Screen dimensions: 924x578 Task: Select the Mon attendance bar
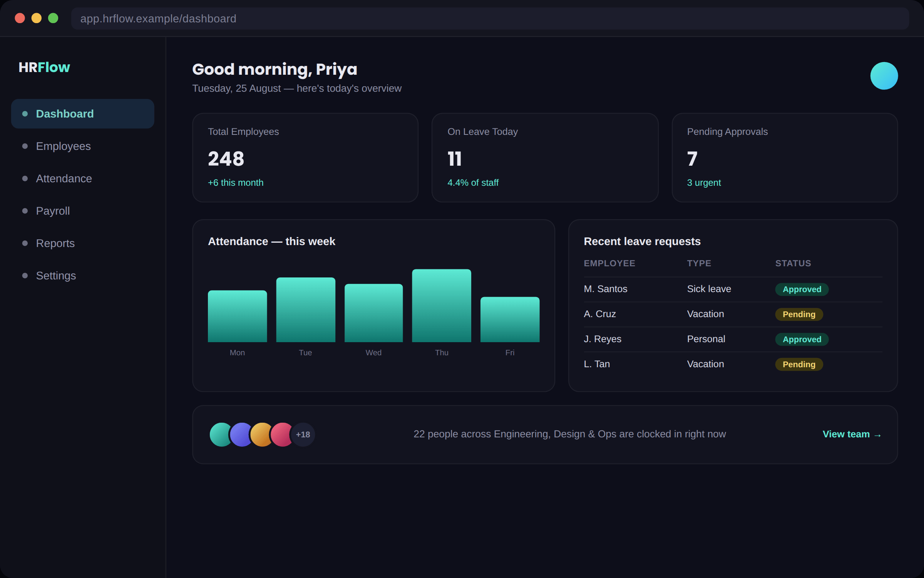point(237,316)
